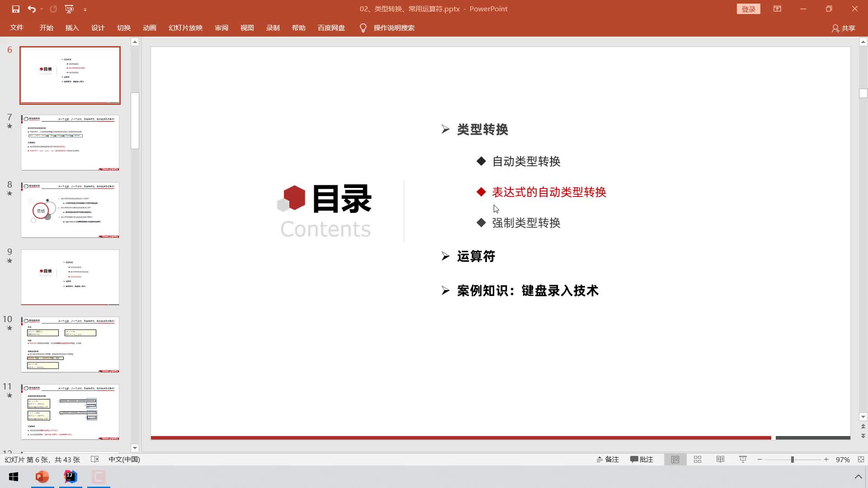Go to previous slide double-arrow button

(863, 427)
